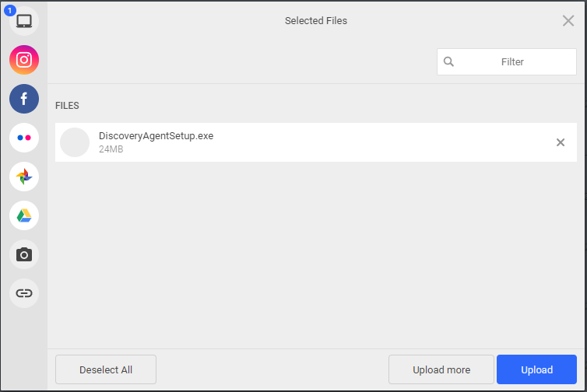Select Instagram as upload source
The image size is (587, 392).
pos(24,60)
